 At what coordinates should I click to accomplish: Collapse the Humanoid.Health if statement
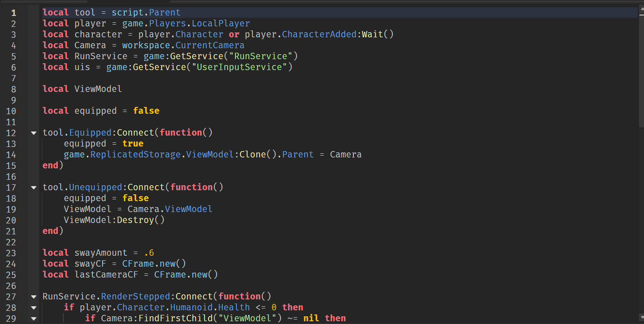(x=33, y=307)
